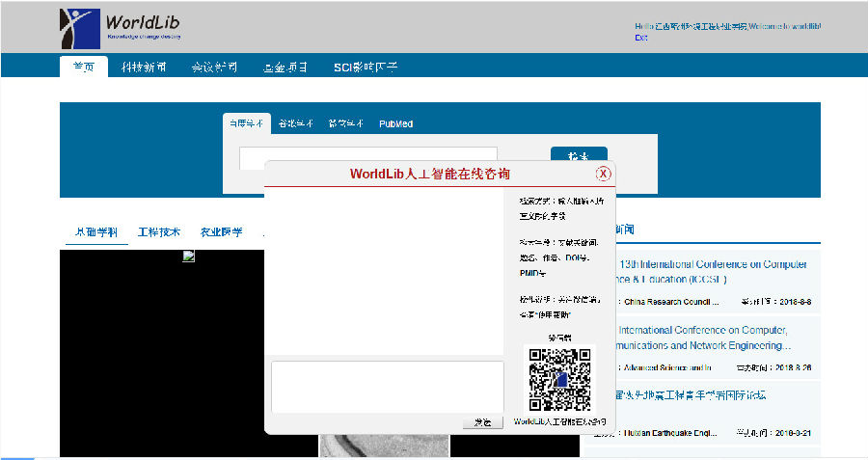Screen dimensions: 868x460
Task: Select the search tab immediately left of PubMed
Action: coord(345,123)
